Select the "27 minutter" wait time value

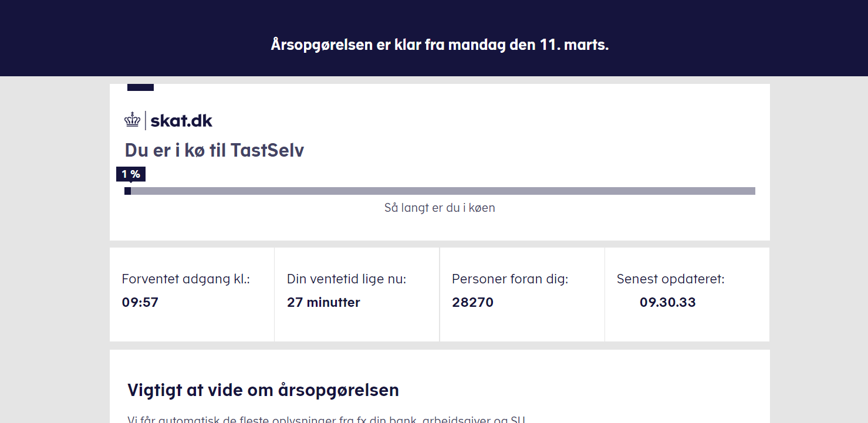(323, 303)
